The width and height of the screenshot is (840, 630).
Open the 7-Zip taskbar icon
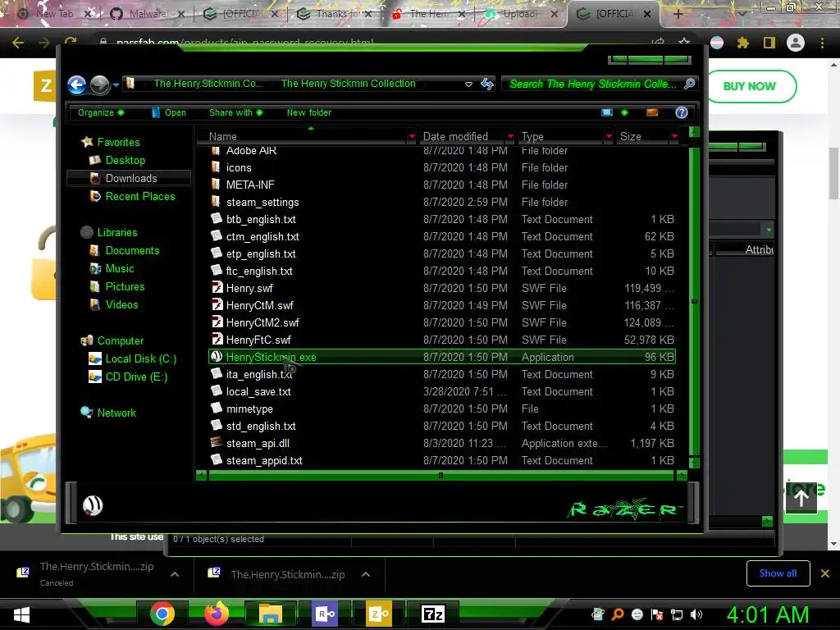(x=433, y=614)
